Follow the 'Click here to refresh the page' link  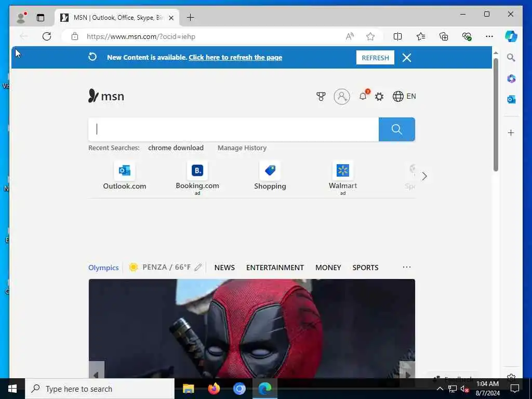click(x=235, y=57)
